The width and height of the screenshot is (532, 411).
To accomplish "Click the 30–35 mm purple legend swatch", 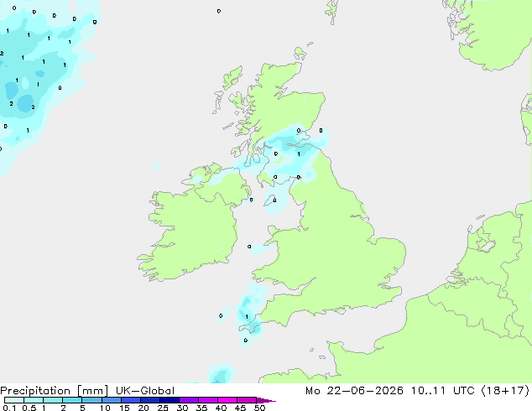I will tap(188, 400).
